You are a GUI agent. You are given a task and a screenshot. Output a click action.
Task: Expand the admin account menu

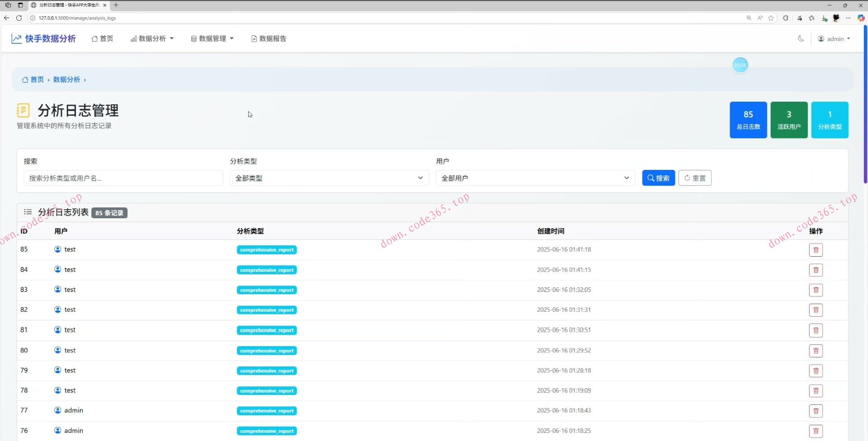(834, 39)
